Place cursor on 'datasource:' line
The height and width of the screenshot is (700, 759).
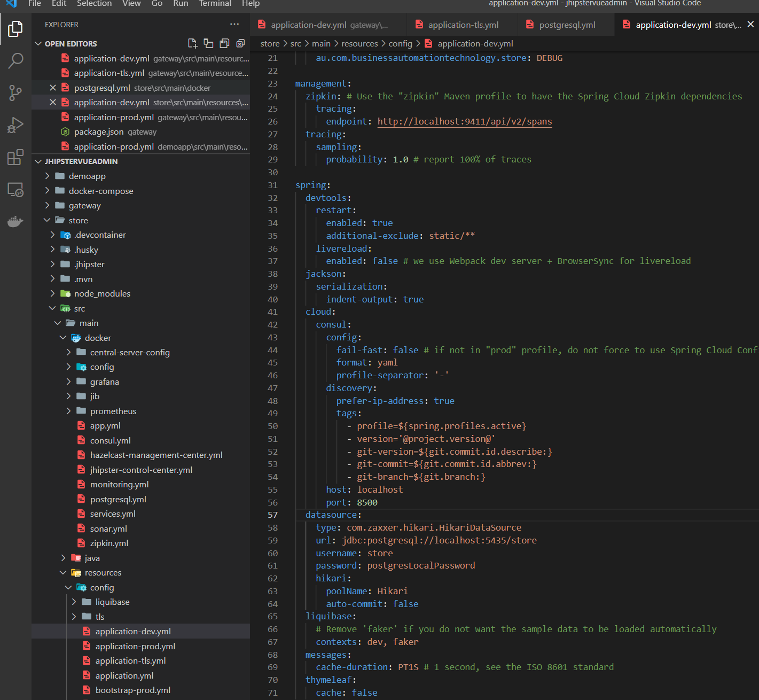(333, 515)
